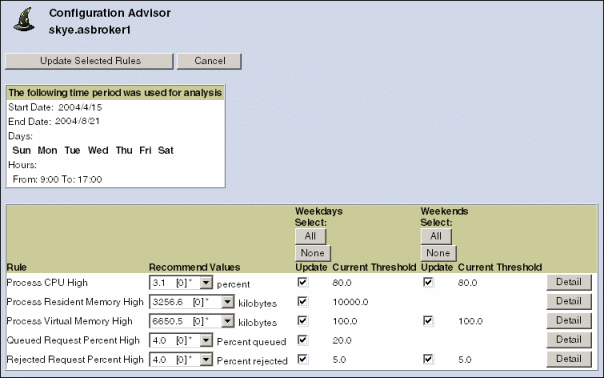Click the Rejected Request Percent High rule name

[75, 360]
